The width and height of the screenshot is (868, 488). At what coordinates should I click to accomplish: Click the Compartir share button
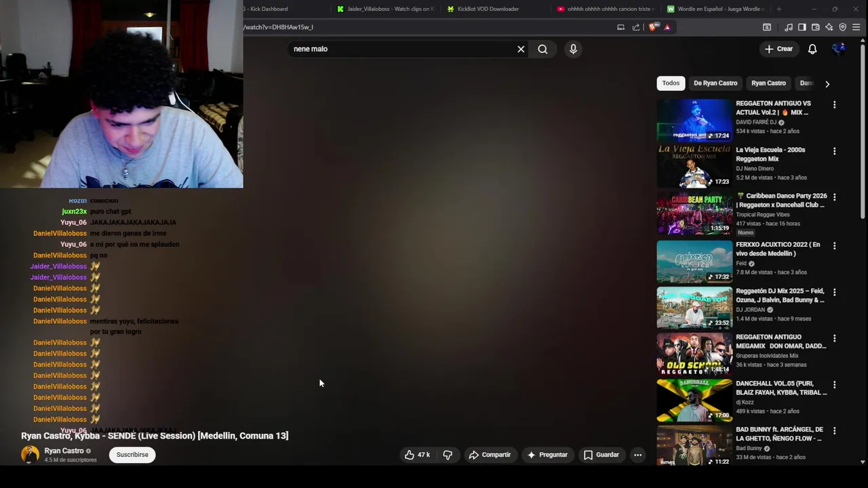pyautogui.click(x=490, y=455)
